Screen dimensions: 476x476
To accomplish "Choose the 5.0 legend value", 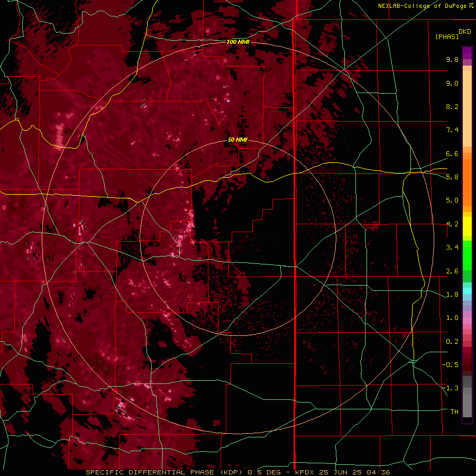I will 452,200.
